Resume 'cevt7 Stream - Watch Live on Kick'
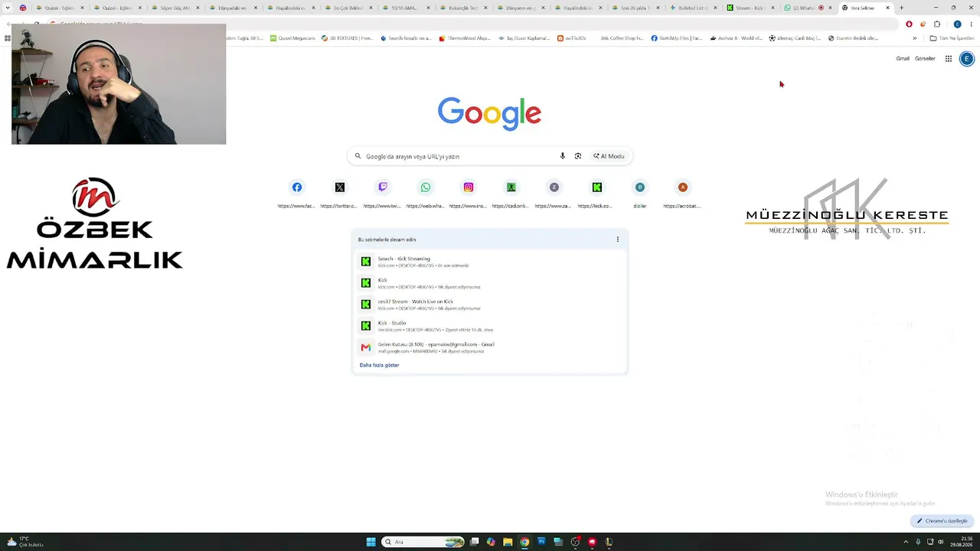The width and height of the screenshot is (980, 551). 490,305
